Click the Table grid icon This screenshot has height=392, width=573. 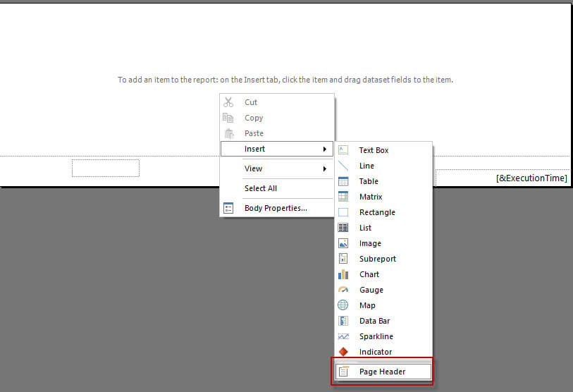pyautogui.click(x=343, y=181)
